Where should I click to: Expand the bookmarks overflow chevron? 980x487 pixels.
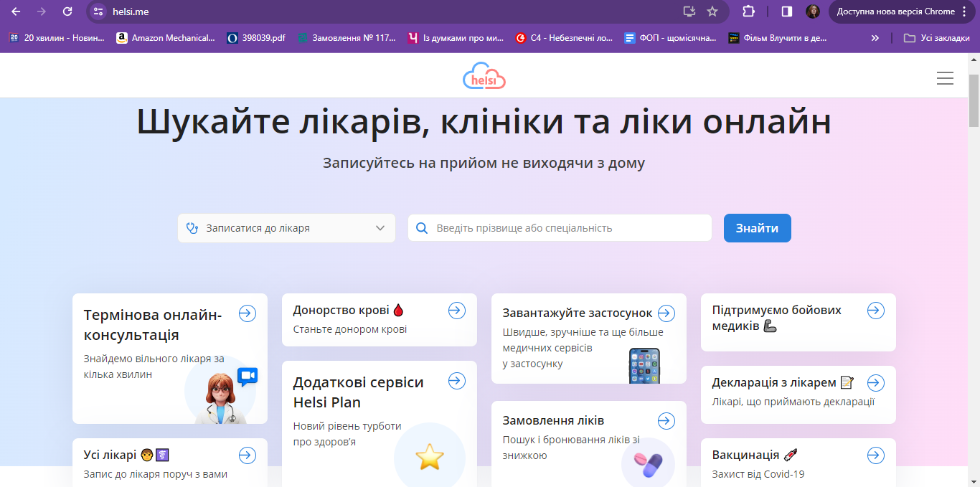point(874,37)
